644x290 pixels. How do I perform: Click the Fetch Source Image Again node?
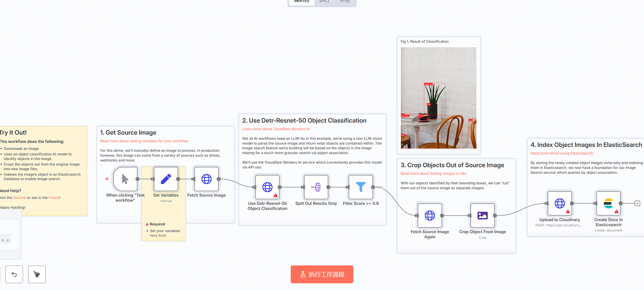(x=430, y=216)
